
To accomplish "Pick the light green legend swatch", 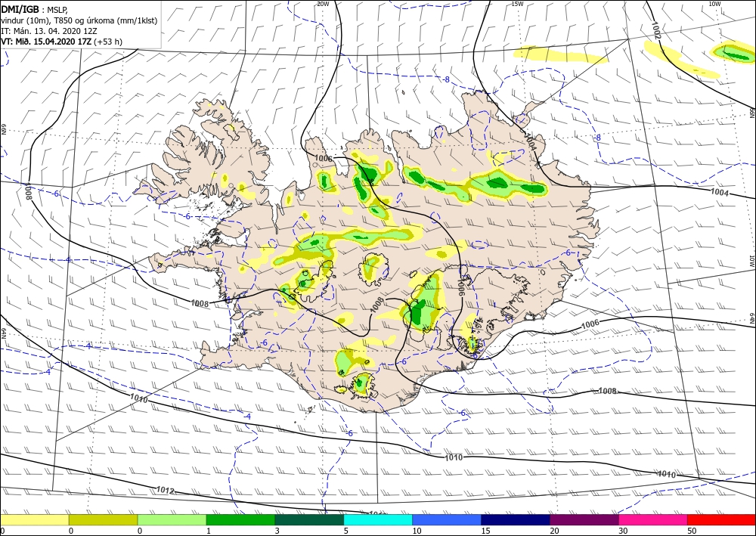I will pyautogui.click(x=172, y=519).
